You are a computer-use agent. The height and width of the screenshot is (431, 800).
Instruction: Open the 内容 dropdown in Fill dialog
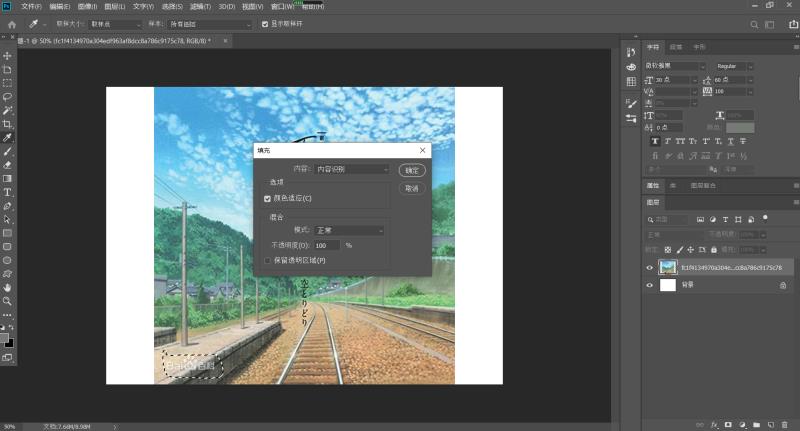pos(352,169)
